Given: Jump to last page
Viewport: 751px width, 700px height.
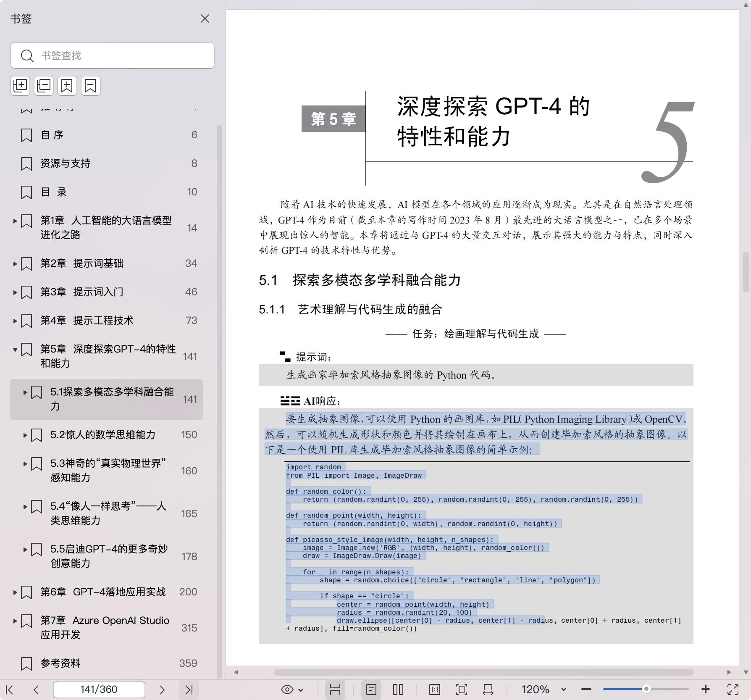Looking at the screenshot, I should click(x=189, y=689).
